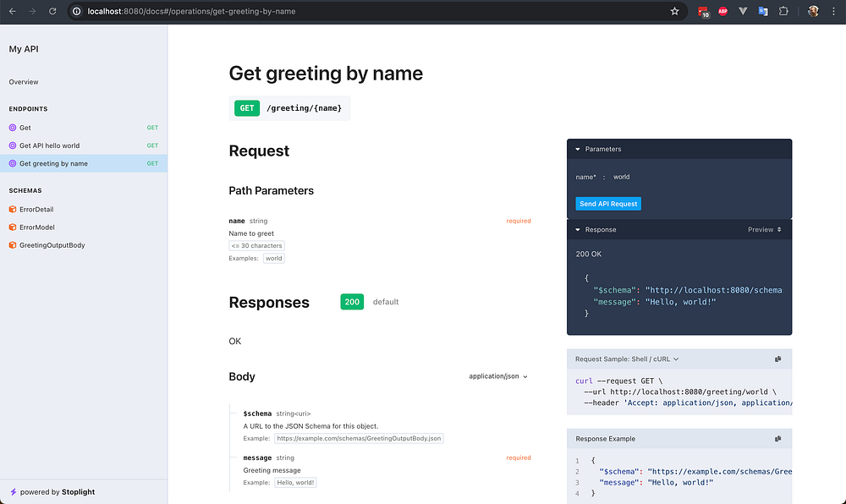Click the icon beside ErrorDetail schema
The width and height of the screenshot is (846, 504).
(13, 209)
